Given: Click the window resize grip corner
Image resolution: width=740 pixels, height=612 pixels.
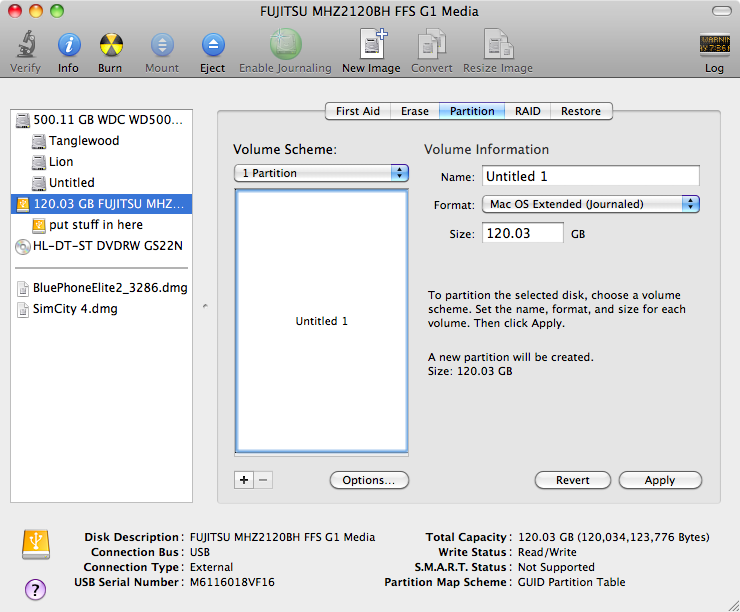Looking at the screenshot, I should point(733,605).
